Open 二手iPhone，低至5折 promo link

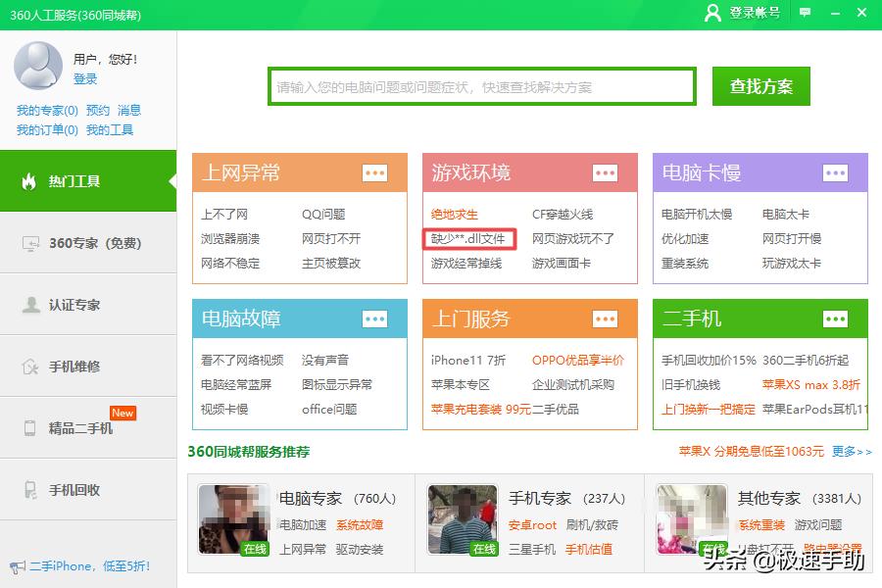(90, 566)
